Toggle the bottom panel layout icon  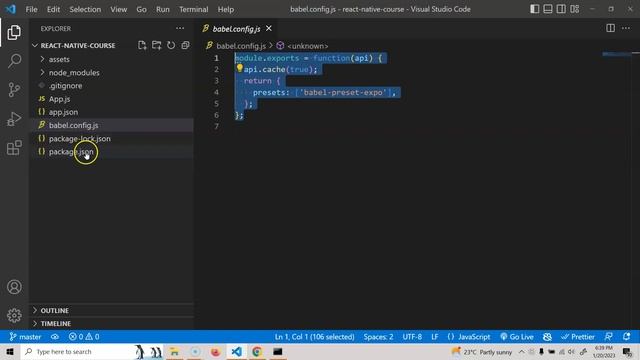pyautogui.click(x=548, y=9)
